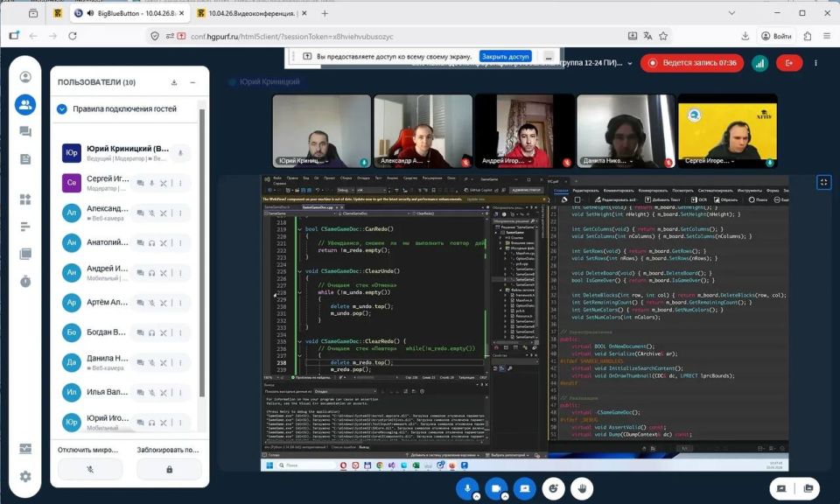Open the public chat panel

[24, 131]
